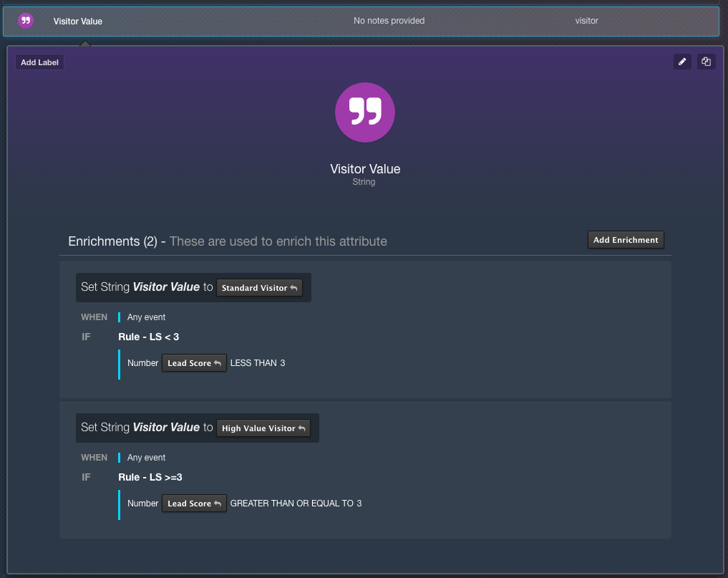
Task: Open the High Value Visitor value reference
Action: [263, 428]
